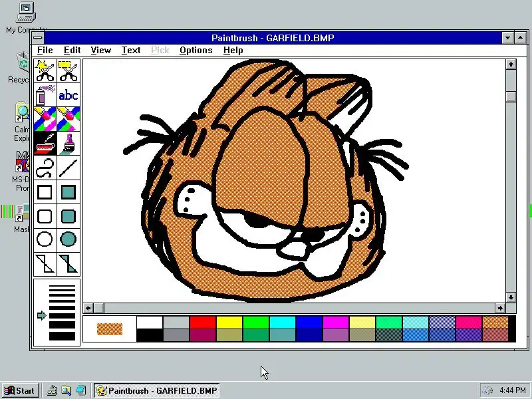Open the Text menu

tap(131, 51)
